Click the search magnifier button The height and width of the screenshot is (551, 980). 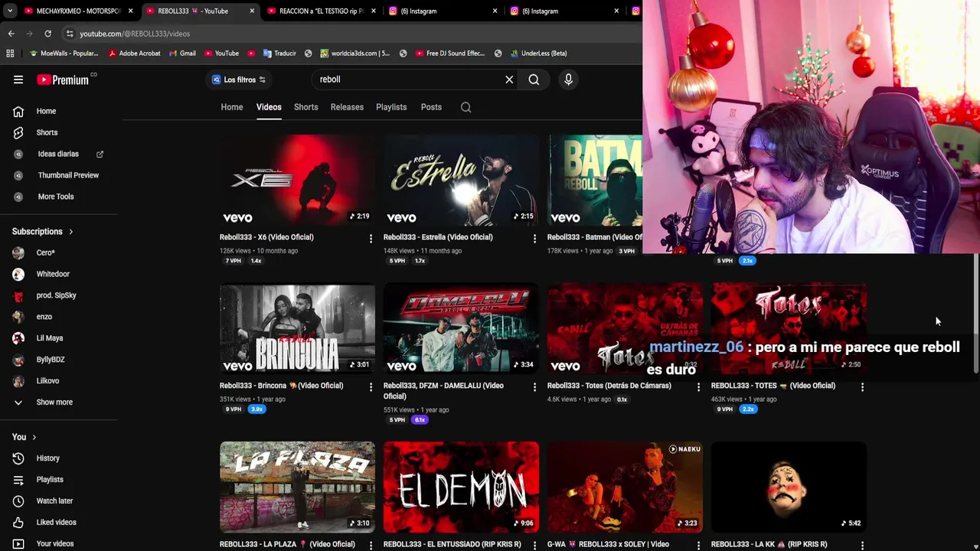click(x=534, y=80)
